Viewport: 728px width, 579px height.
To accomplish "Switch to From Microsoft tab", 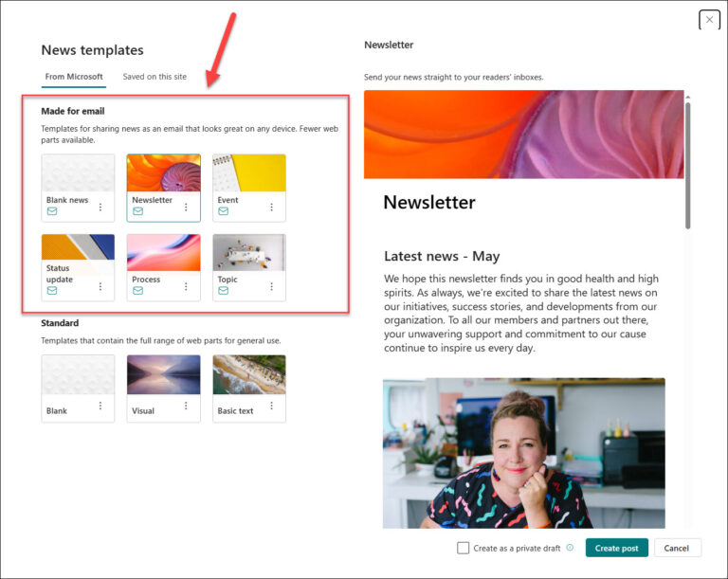I will click(x=74, y=77).
